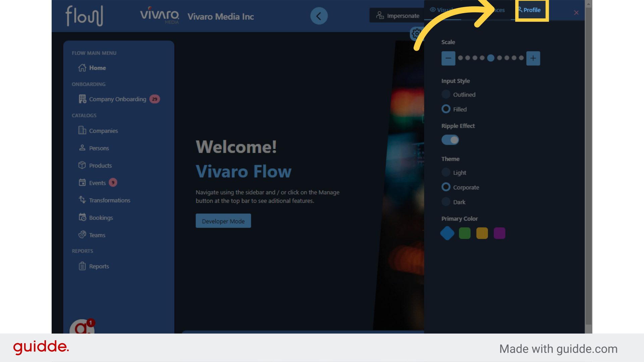
Task: Select the Light theme radio
Action: pyautogui.click(x=446, y=173)
